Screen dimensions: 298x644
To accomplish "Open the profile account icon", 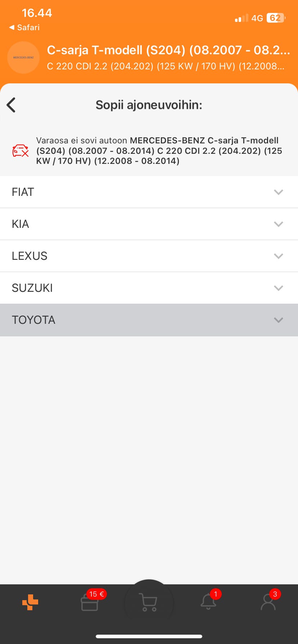I will [x=268, y=602].
